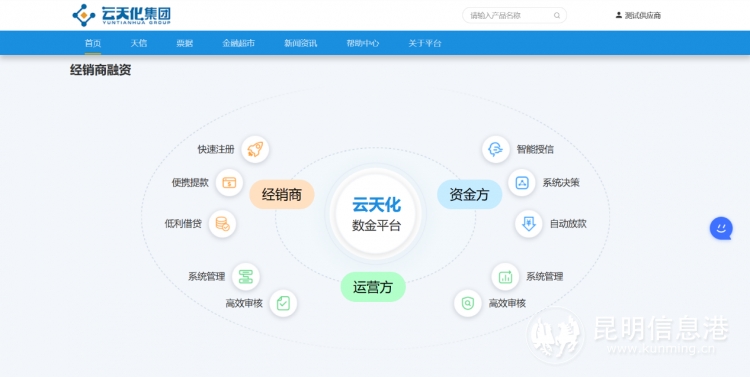Screen dimensions: 750x377
Task: Click the search magnifier icon
Action: point(557,15)
